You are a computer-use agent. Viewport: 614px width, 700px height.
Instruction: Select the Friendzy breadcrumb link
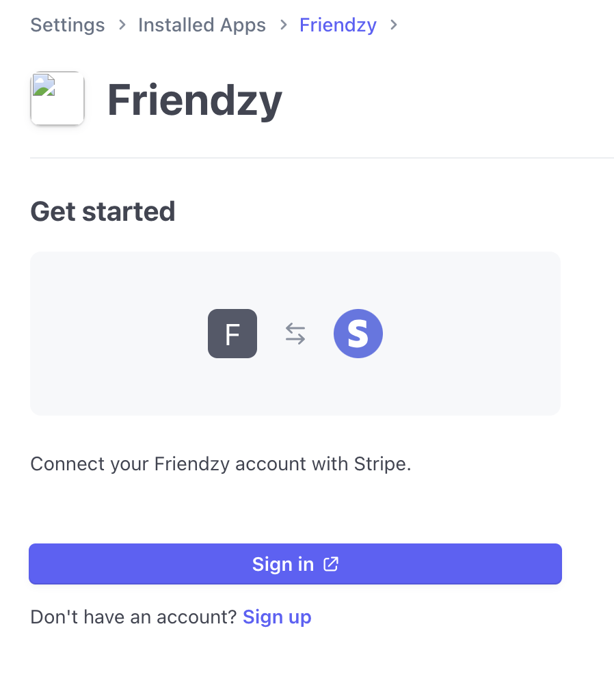point(338,25)
